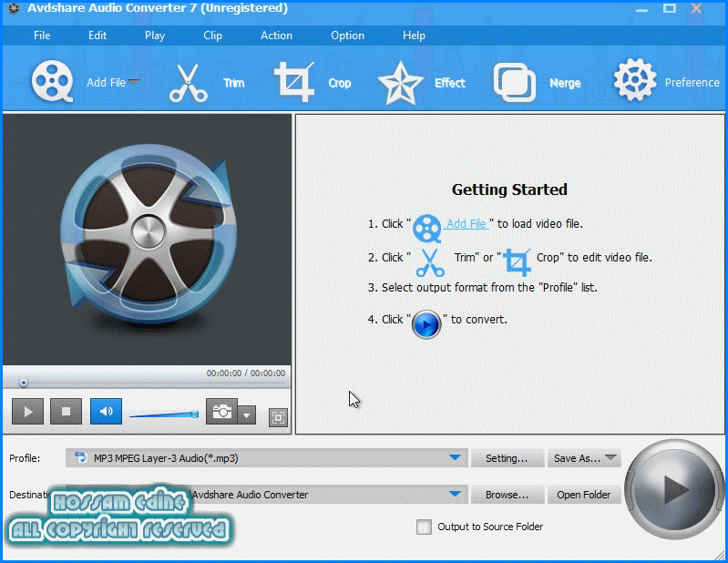Click the Setting... button
The width and height of the screenshot is (728, 563).
coord(507,458)
